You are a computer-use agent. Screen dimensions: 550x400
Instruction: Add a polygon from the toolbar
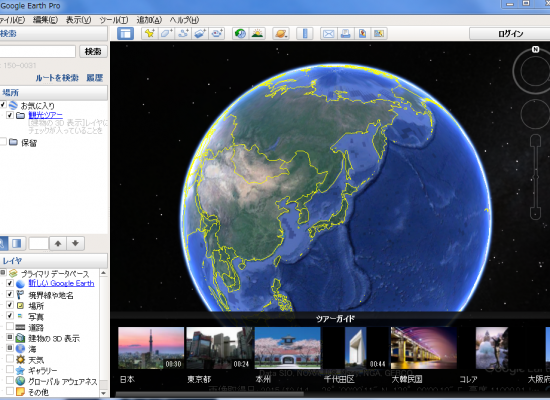point(166,34)
